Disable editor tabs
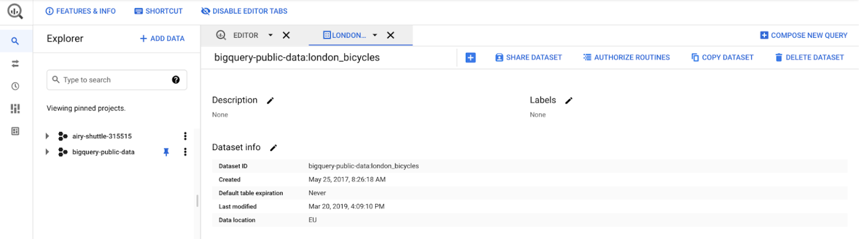Viewport: 868px width, 239px height. point(244,11)
